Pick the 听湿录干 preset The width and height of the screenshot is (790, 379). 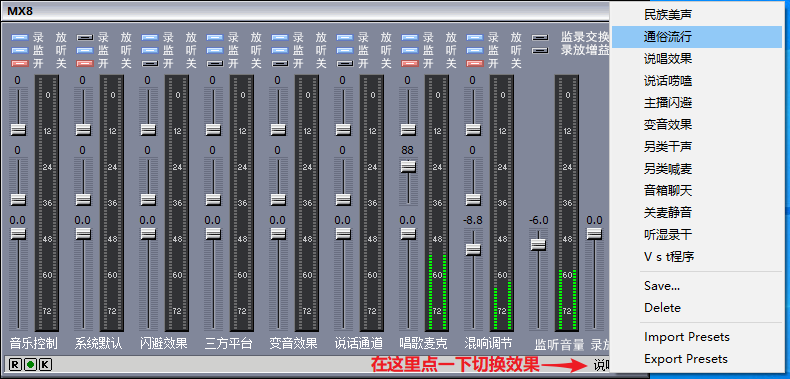[697, 235]
